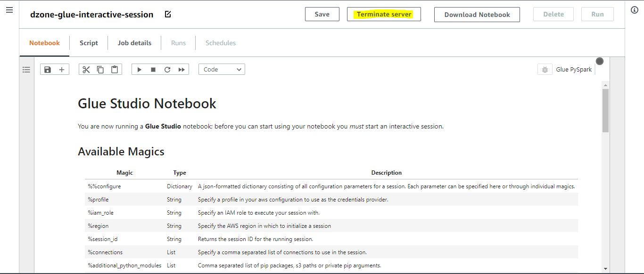Open the hamburger navigation menu

coord(9,10)
